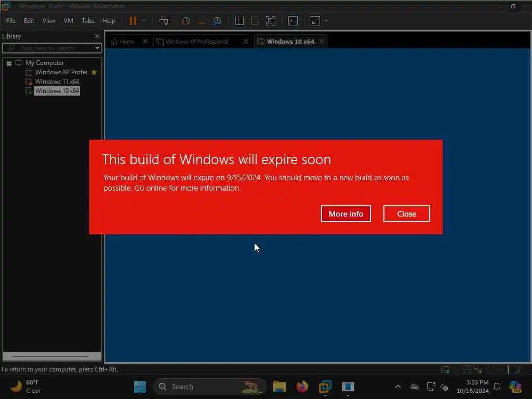Switch to the Windows XP Professional tab
This screenshot has width=532, height=399.
pyautogui.click(x=197, y=42)
